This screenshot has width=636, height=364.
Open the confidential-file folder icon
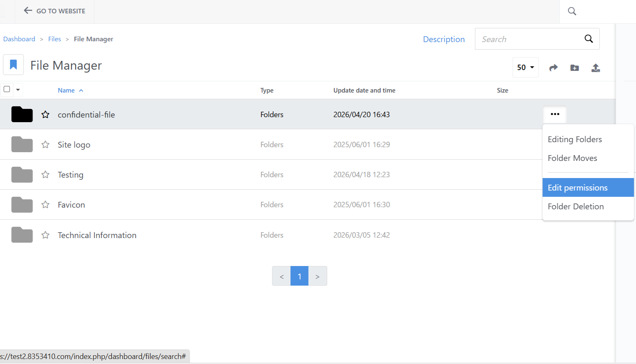point(22,114)
